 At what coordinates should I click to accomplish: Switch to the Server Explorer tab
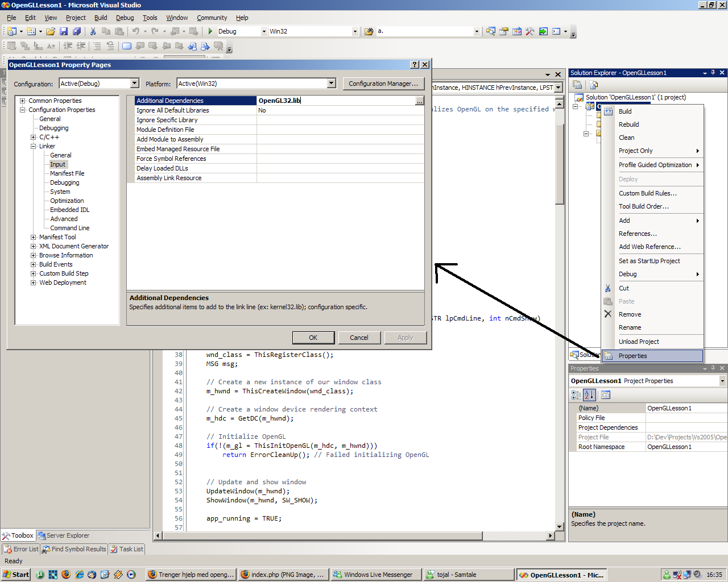point(64,535)
